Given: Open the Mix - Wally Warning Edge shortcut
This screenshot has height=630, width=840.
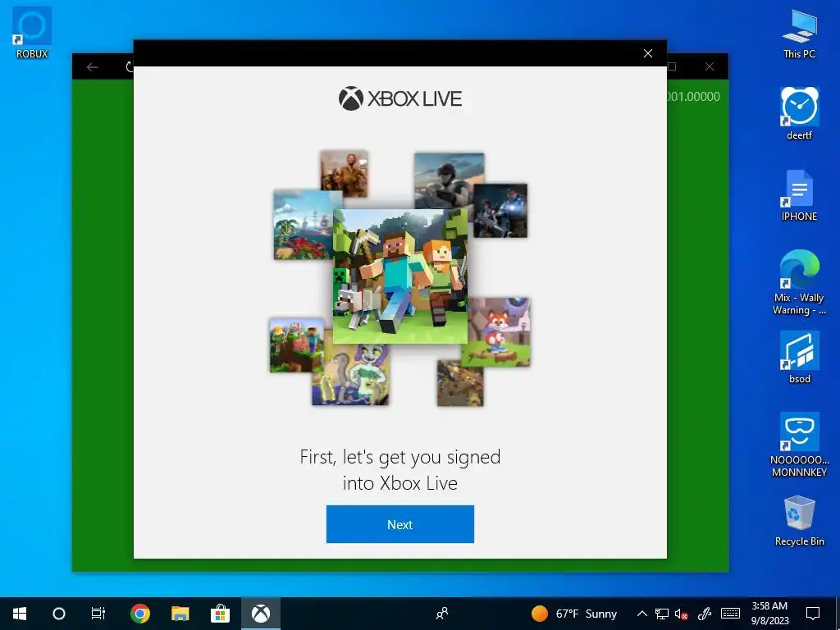Looking at the screenshot, I should [799, 282].
